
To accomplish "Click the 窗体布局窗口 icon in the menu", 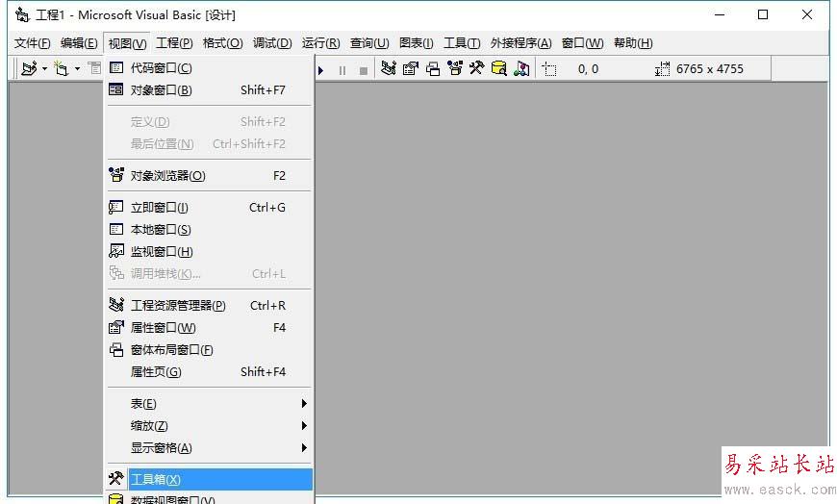I will click(x=115, y=350).
